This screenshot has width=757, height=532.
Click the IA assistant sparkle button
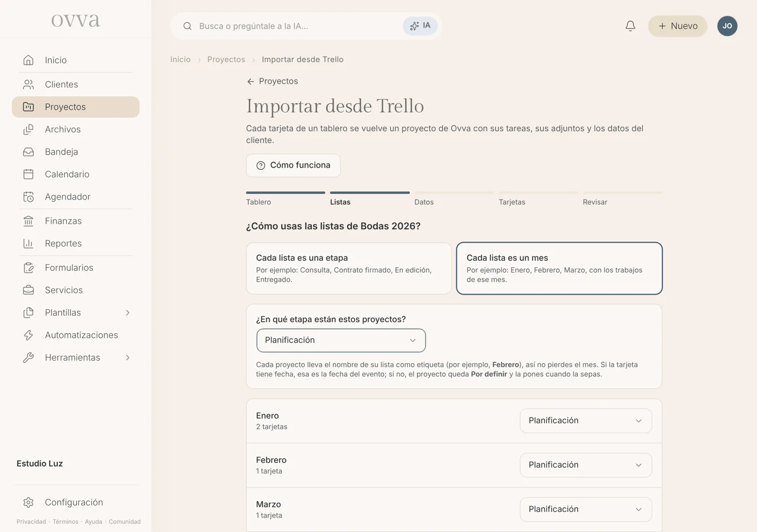click(420, 26)
